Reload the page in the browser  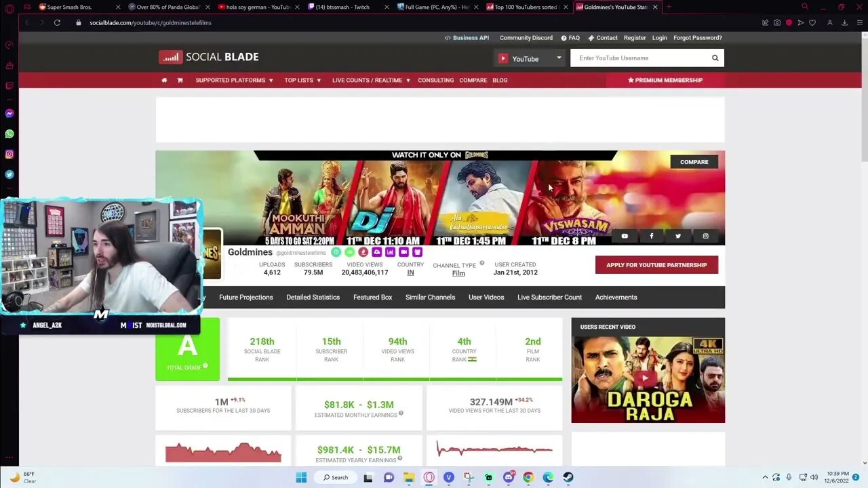tap(58, 22)
